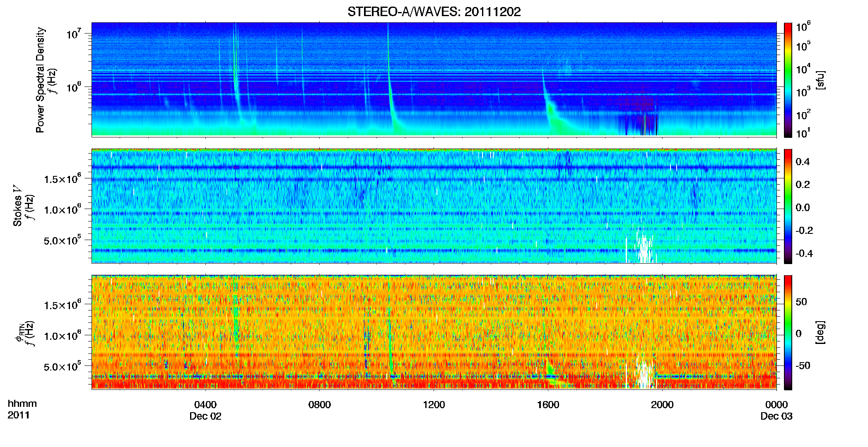Select the 0800 time tick label
Image resolution: width=868 pixels, height=447 pixels.
click(x=320, y=404)
